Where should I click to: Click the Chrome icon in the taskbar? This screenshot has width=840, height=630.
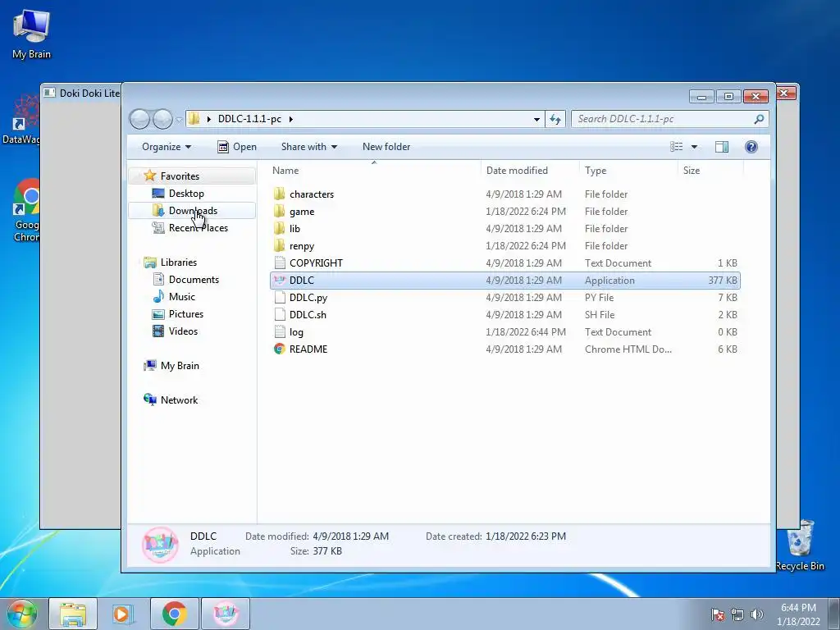174,614
